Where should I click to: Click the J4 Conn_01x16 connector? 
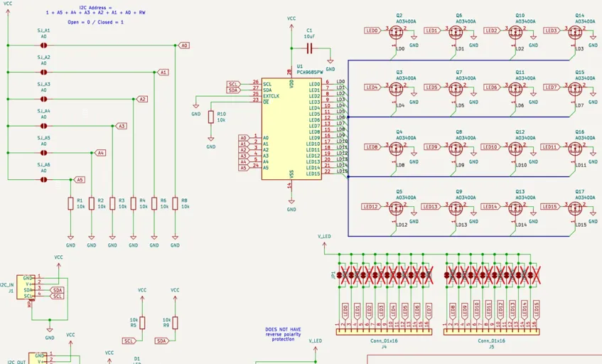[384, 332]
